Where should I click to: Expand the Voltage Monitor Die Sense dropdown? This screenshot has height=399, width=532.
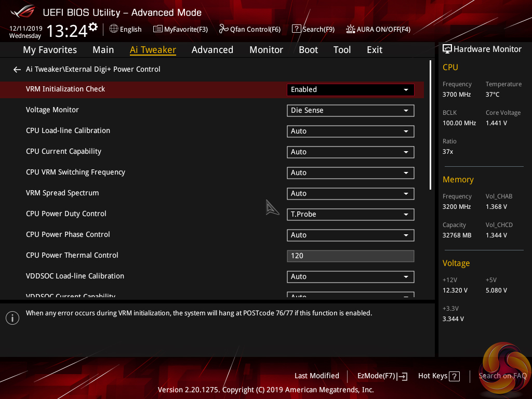(x=350, y=111)
